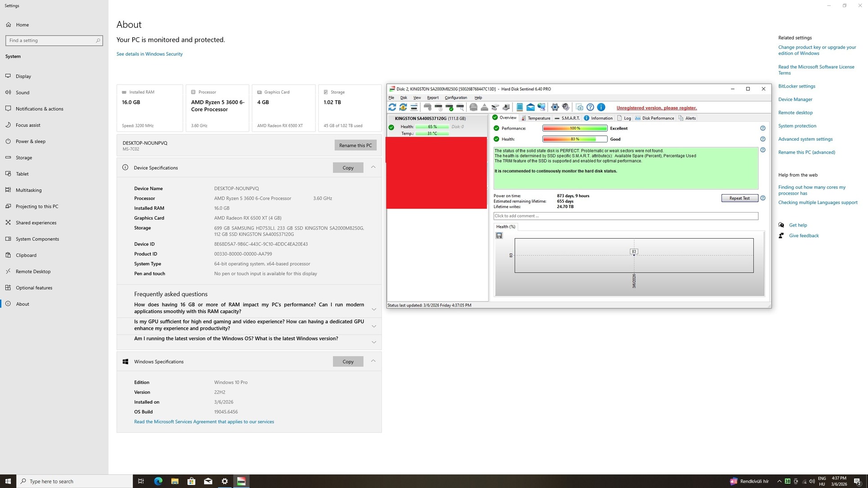This screenshot has height=488, width=868.
Task: Click the camera screenshot icon in toolbar
Action: click(x=579, y=107)
